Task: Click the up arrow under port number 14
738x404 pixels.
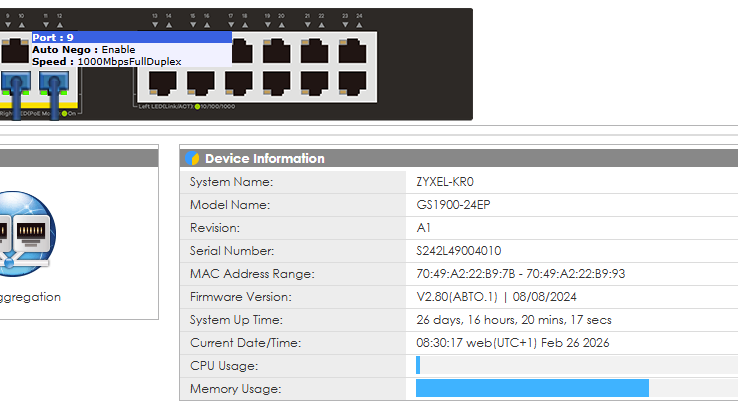Action: 169,25
